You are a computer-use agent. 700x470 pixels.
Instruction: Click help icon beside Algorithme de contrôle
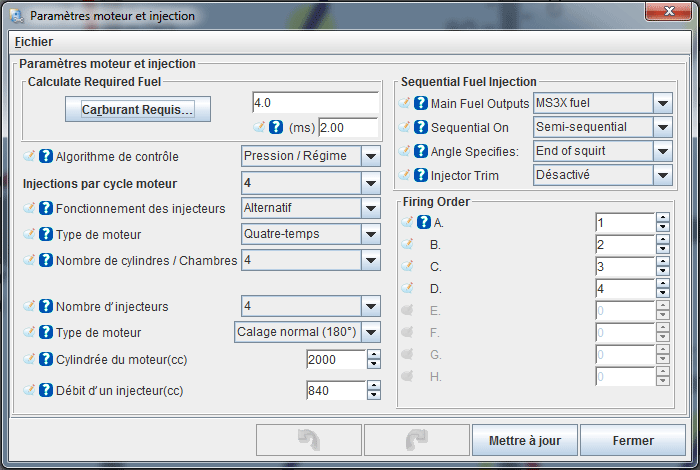point(45,157)
